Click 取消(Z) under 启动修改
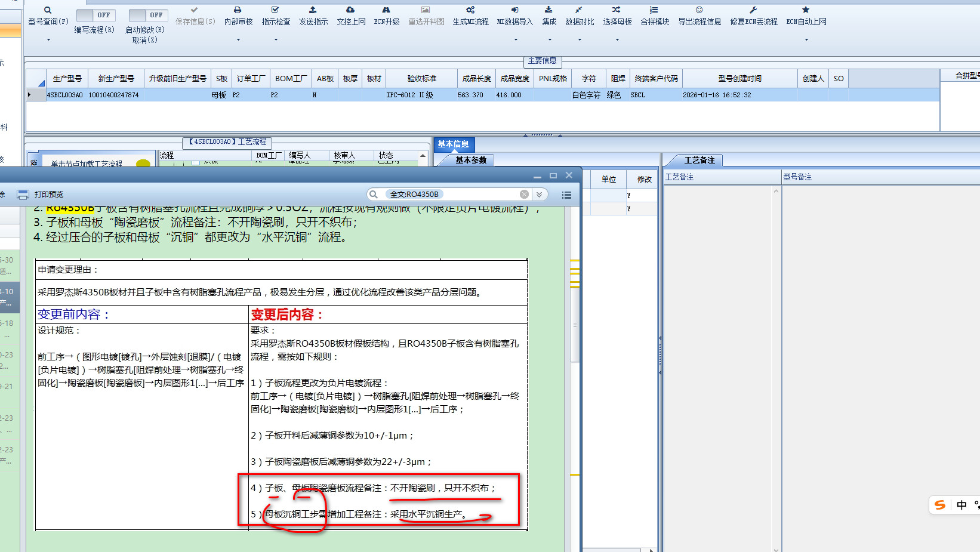Screen dimensions: 980x552 click(x=145, y=41)
